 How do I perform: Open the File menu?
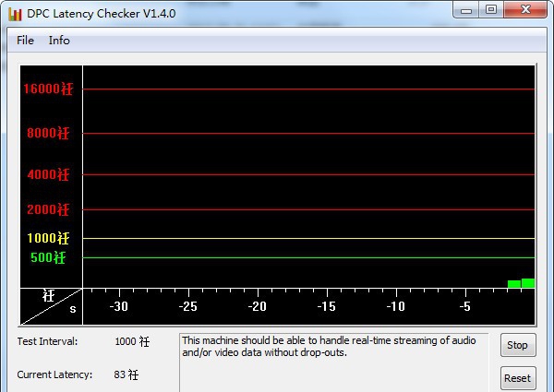pos(25,41)
